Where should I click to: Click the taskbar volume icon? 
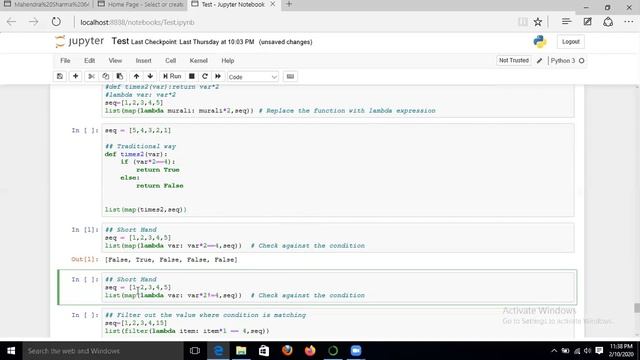[588, 351]
